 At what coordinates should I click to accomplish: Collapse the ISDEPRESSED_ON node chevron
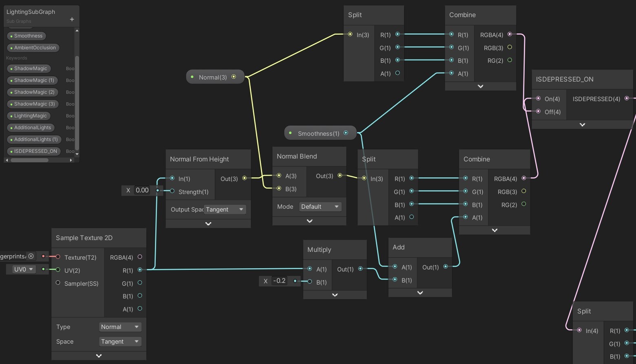tap(582, 125)
